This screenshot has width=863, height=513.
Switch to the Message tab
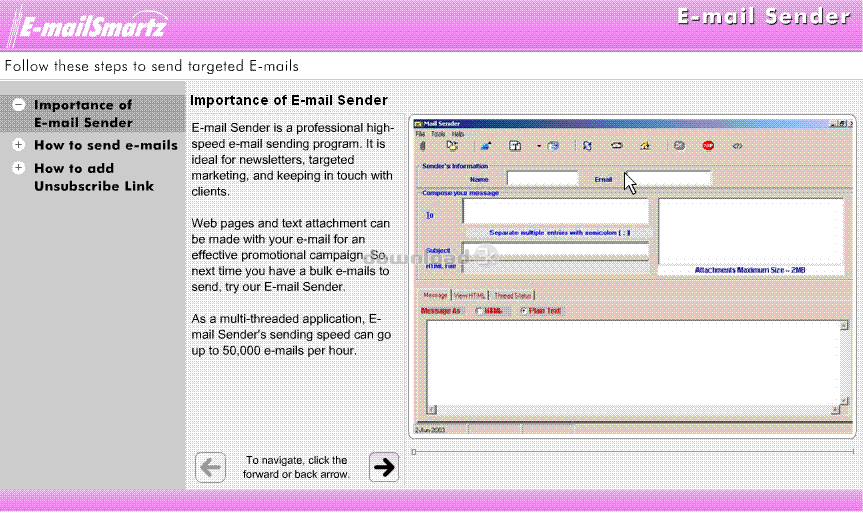pos(435,296)
